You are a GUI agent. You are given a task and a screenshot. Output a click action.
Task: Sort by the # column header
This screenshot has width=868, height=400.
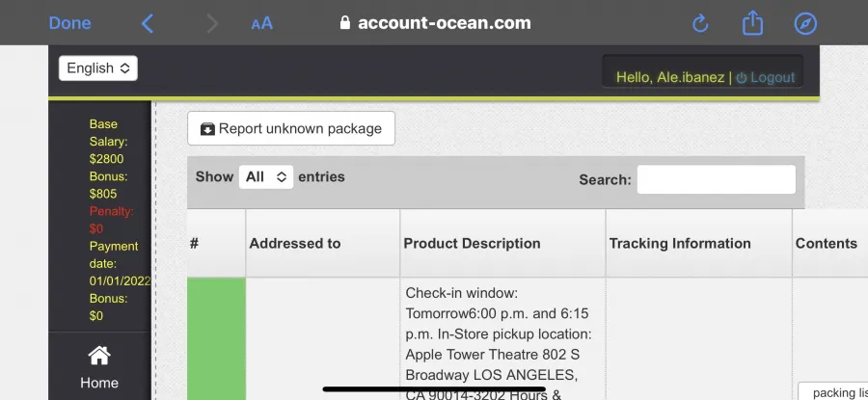tap(216, 244)
